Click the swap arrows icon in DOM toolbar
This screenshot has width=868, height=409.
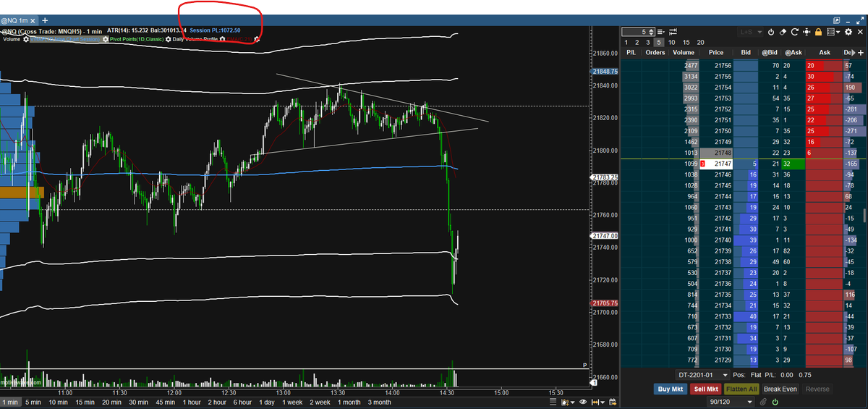[x=673, y=32]
